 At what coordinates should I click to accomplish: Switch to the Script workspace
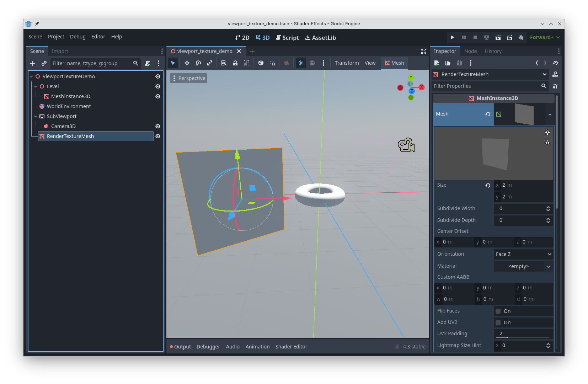coord(287,38)
